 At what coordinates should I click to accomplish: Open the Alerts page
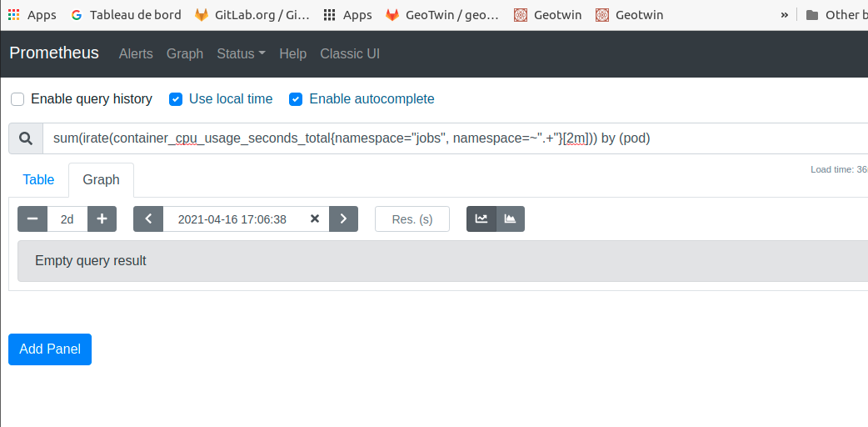coord(136,53)
